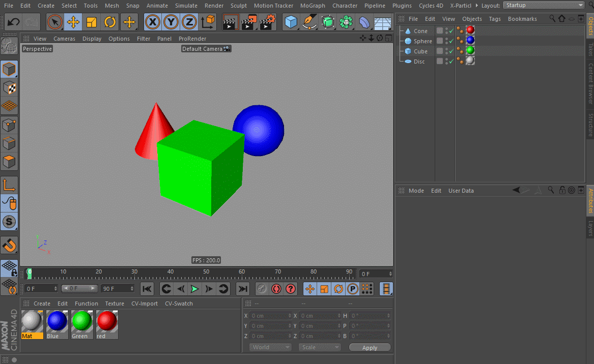Open the Cube primitive object icon

[x=291, y=22]
